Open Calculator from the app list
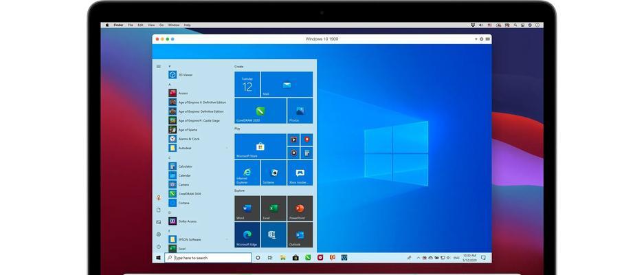 pyautogui.click(x=180, y=166)
